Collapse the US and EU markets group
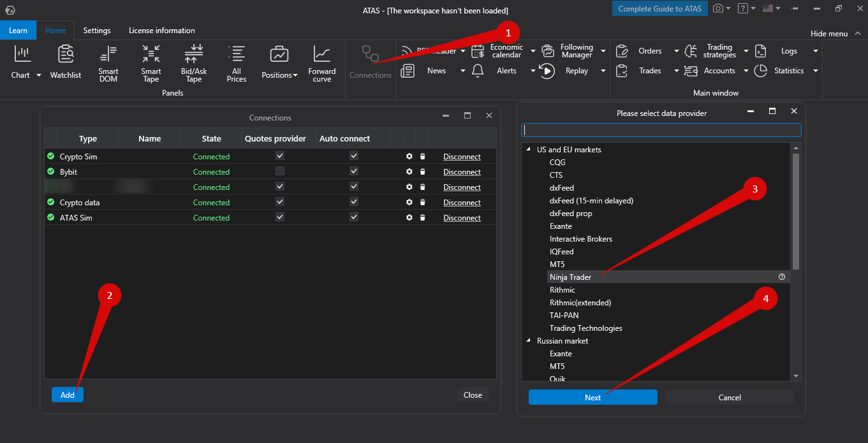Screen dimensions: 868x443 528,150
